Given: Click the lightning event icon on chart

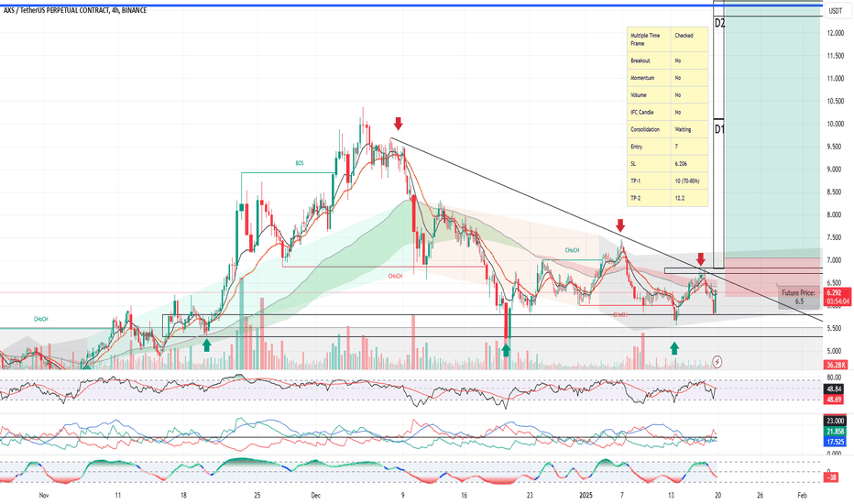Looking at the screenshot, I should [x=717, y=361].
